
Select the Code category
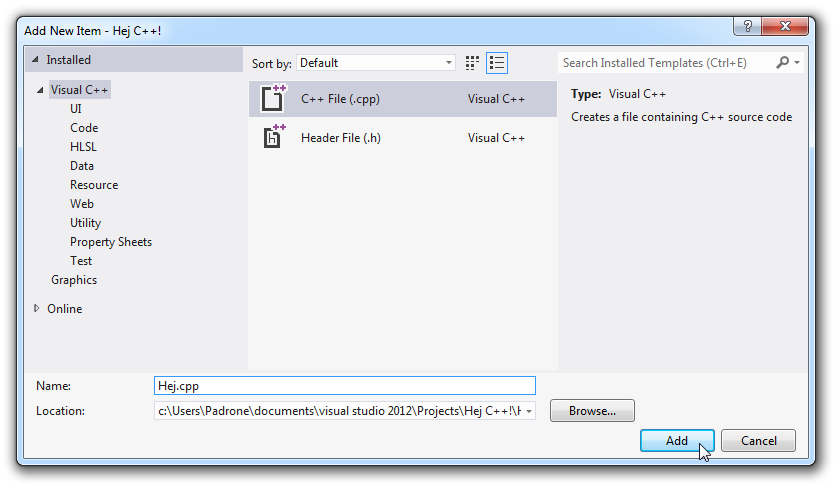84,128
